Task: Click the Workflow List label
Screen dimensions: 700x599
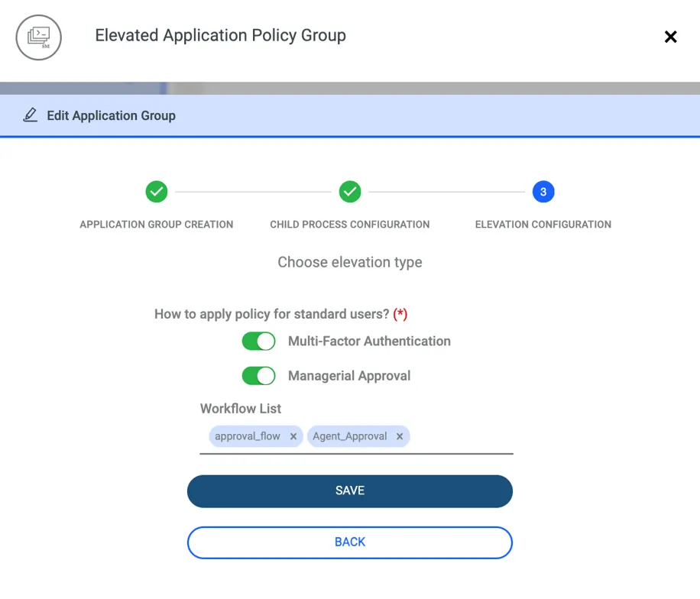Action: (241, 409)
